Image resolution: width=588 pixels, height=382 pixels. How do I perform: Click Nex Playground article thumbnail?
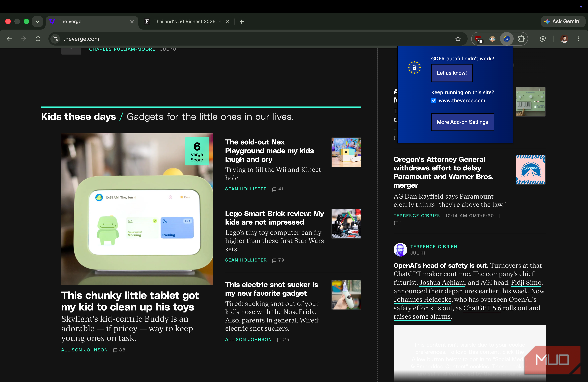(x=346, y=152)
